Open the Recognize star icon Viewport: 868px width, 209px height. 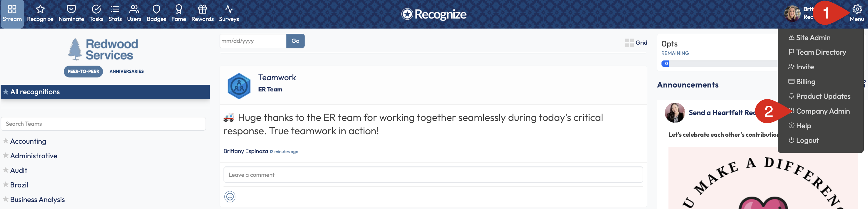[40, 9]
